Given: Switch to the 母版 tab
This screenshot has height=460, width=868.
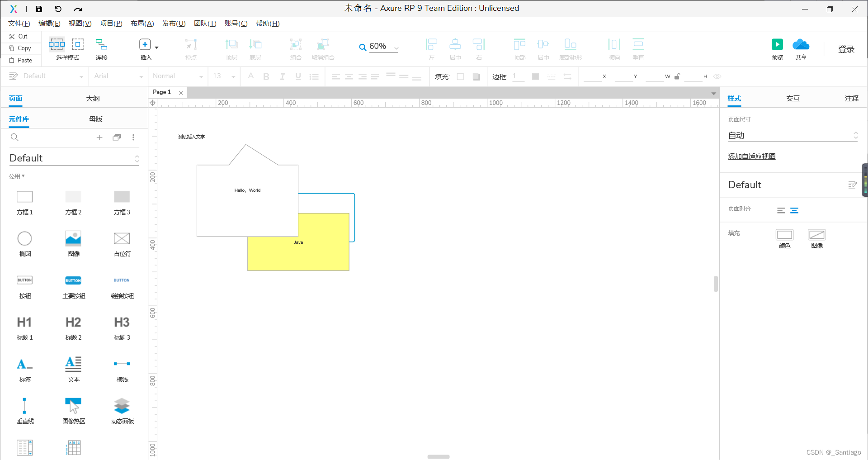Looking at the screenshot, I should pyautogui.click(x=96, y=119).
